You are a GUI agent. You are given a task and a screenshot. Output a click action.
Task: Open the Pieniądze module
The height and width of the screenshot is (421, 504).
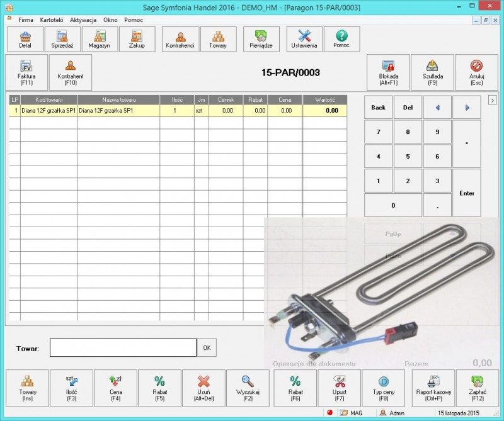click(x=261, y=39)
